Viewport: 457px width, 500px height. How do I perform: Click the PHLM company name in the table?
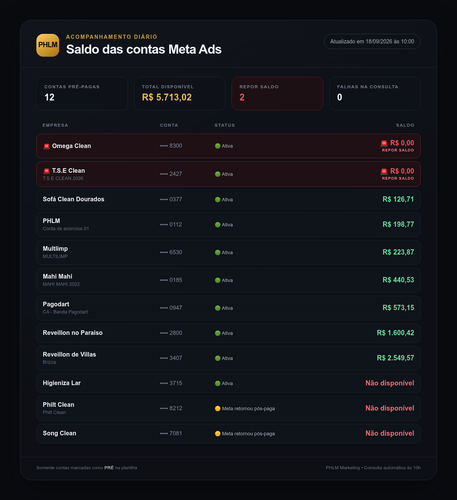point(51,221)
